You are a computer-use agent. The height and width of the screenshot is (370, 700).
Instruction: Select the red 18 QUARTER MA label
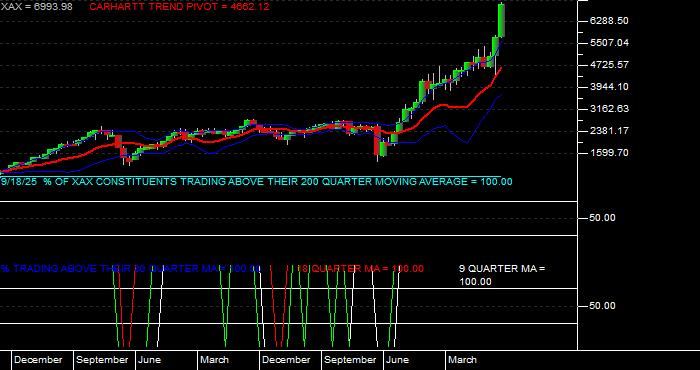click(360, 269)
